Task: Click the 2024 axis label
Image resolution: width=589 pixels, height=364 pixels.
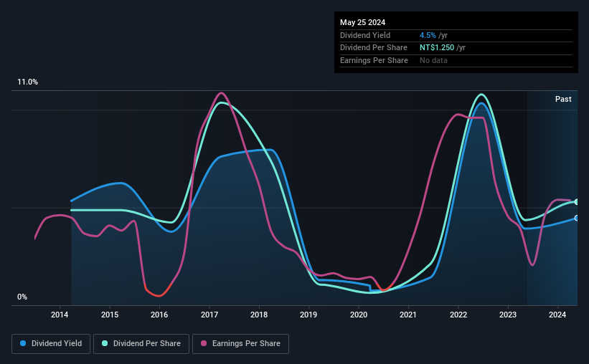Action: 557,315
